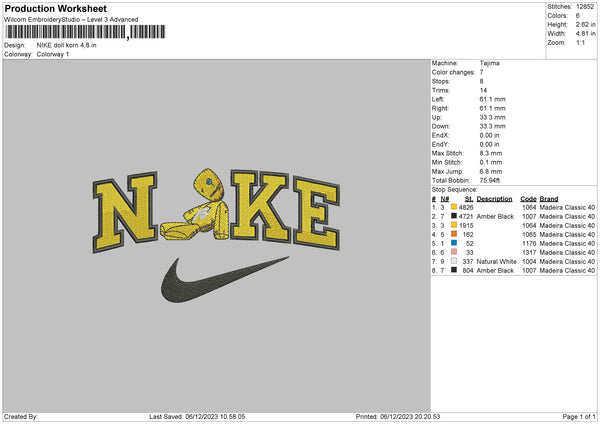Click the barcode below the worksheet title
This screenshot has height=424, width=600.
click(x=85, y=32)
